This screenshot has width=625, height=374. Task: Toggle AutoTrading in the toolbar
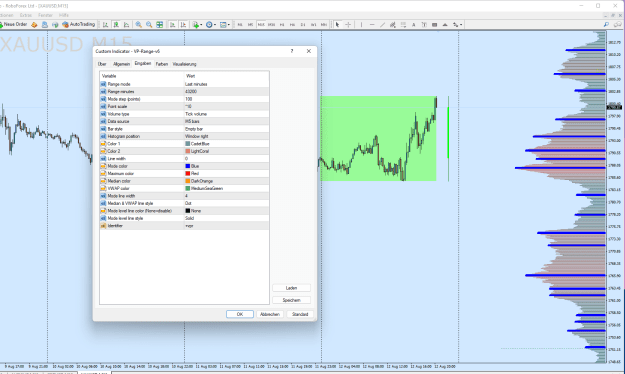click(79, 24)
